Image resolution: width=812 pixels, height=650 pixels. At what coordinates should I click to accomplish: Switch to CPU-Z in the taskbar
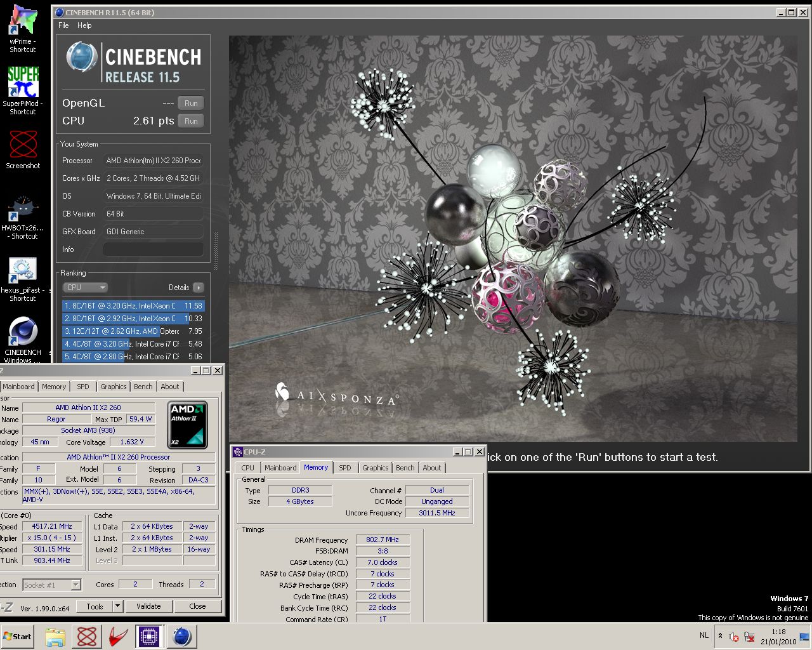149,637
